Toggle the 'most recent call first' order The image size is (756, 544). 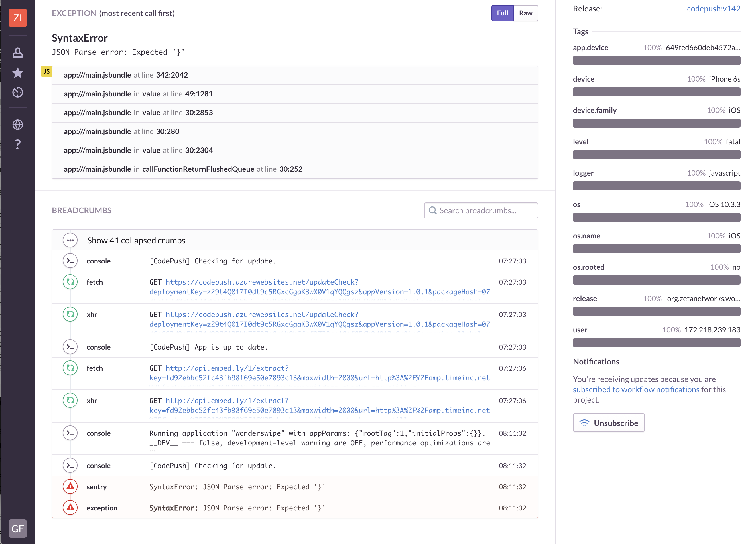point(137,13)
